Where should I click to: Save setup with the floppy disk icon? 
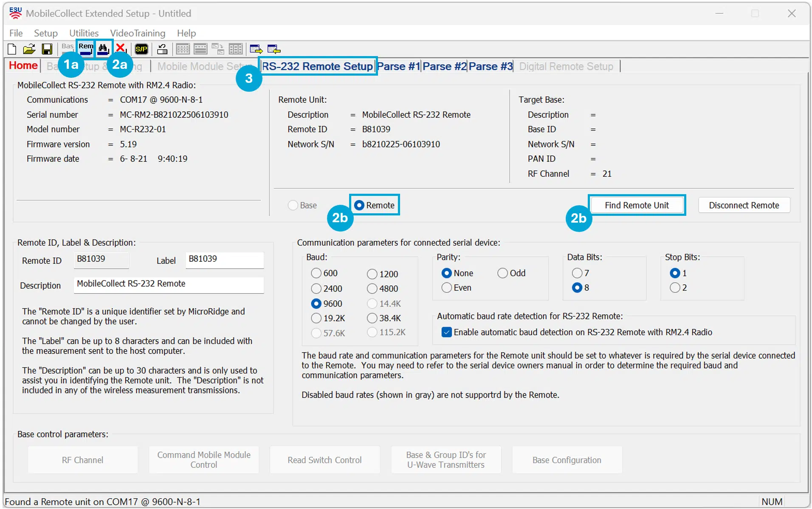point(47,49)
